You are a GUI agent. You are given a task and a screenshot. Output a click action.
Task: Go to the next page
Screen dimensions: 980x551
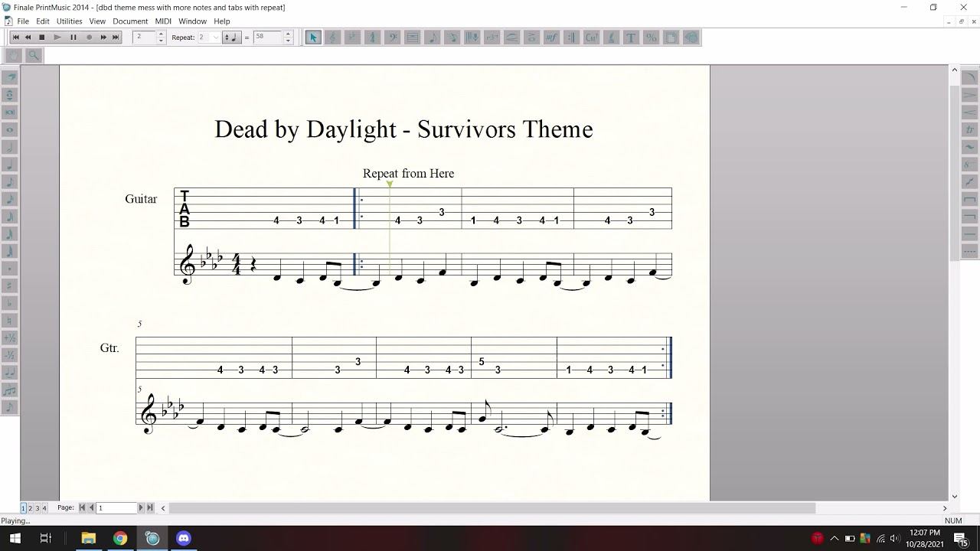(x=141, y=508)
